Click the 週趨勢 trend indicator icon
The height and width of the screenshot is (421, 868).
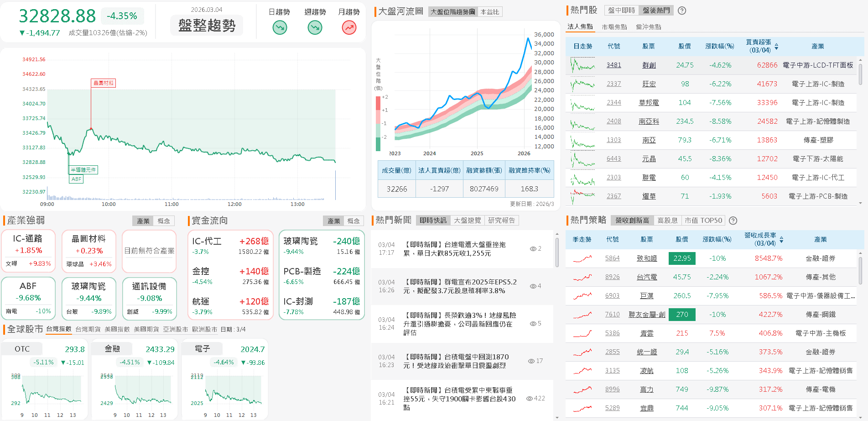click(x=314, y=28)
